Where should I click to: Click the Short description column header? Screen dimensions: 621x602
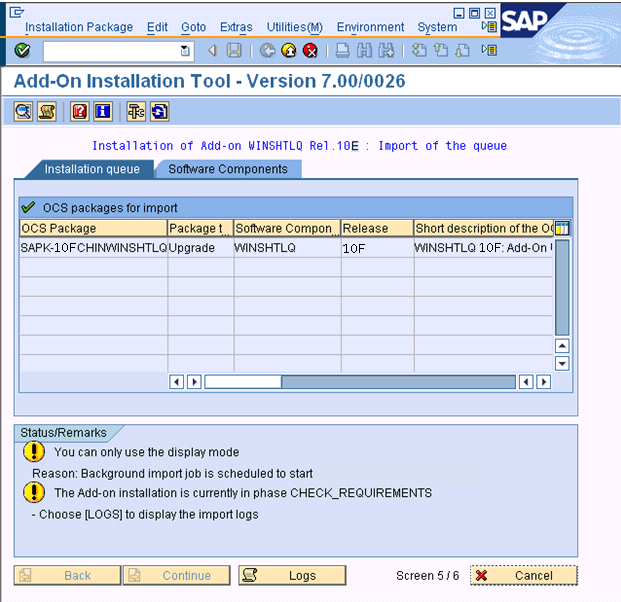click(483, 228)
